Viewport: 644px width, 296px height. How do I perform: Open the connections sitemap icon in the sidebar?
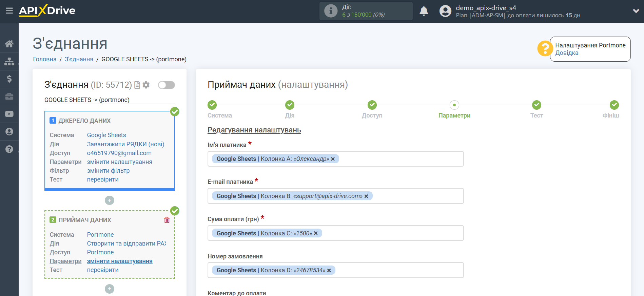pyautogui.click(x=9, y=61)
